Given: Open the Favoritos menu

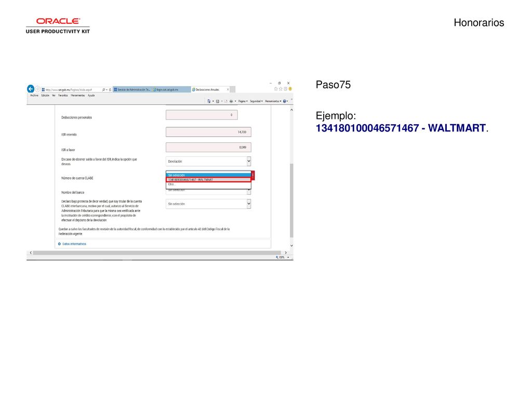Looking at the screenshot, I should (63, 96).
